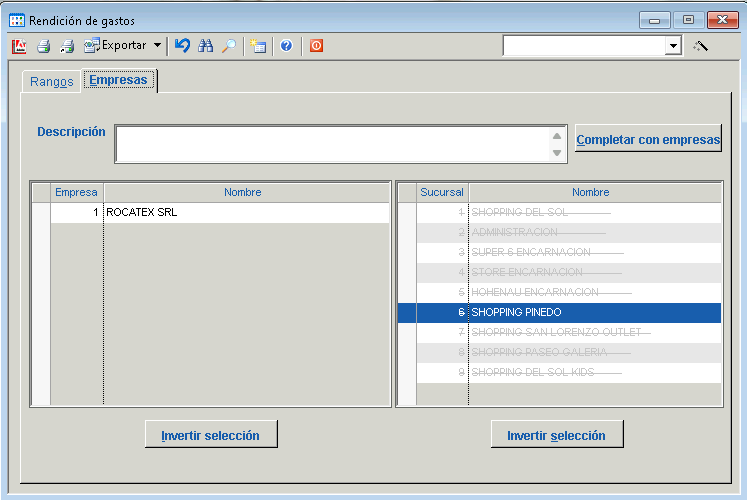Viewport: 747px width, 500px height.
Task: Click the new table icon with the star
Action: pos(259,46)
